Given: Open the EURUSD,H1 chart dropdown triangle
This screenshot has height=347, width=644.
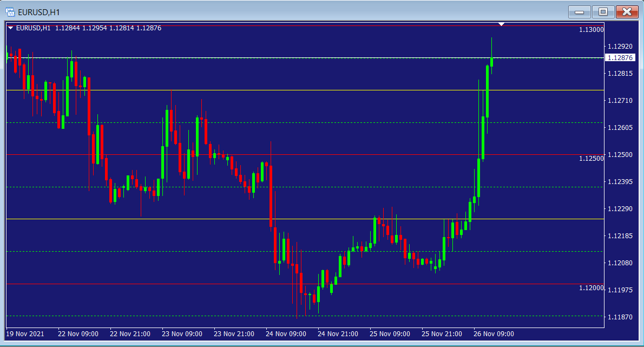Looking at the screenshot, I should point(11,28).
